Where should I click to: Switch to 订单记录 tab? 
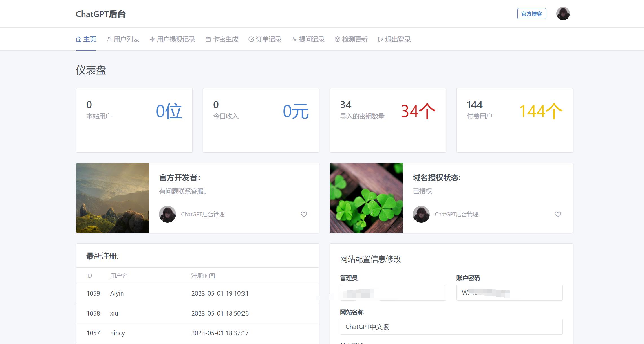265,39
